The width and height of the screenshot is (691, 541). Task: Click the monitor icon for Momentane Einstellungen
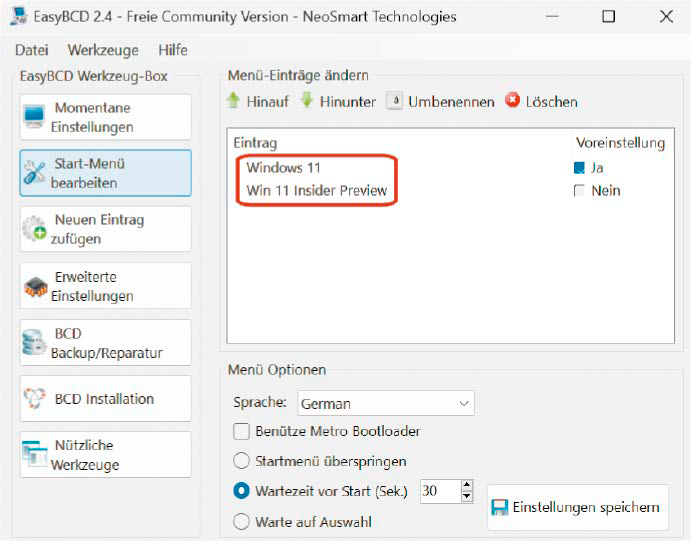[34, 117]
